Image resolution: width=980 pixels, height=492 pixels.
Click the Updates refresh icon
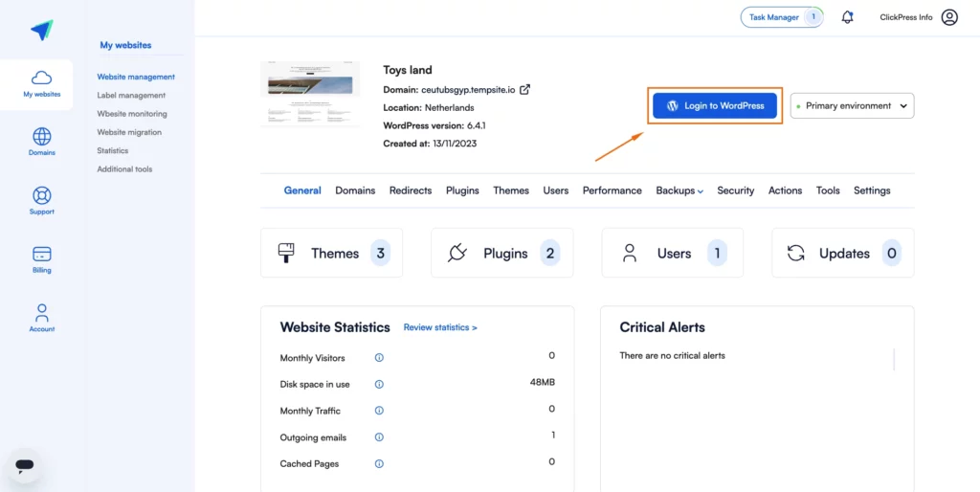[x=795, y=254]
